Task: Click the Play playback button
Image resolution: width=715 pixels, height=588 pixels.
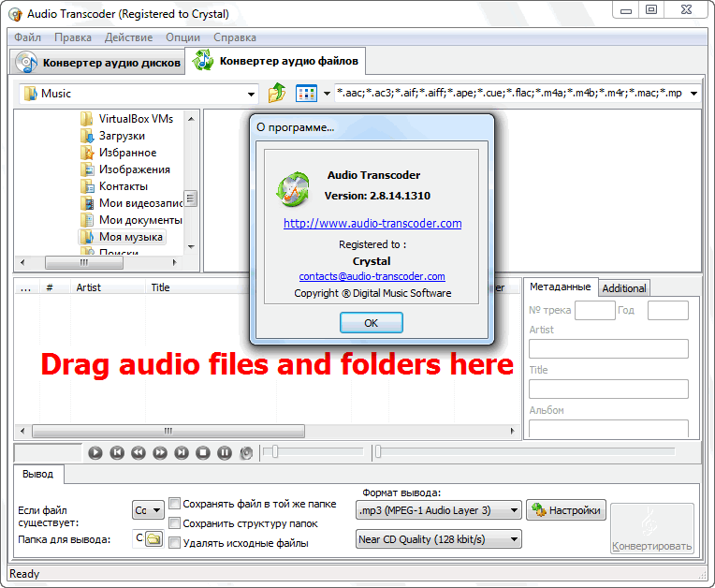Action: (x=95, y=452)
